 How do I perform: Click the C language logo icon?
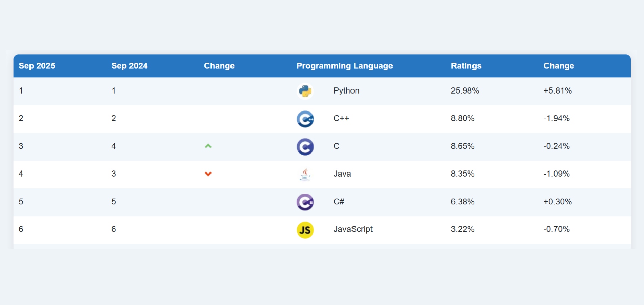pos(305,147)
